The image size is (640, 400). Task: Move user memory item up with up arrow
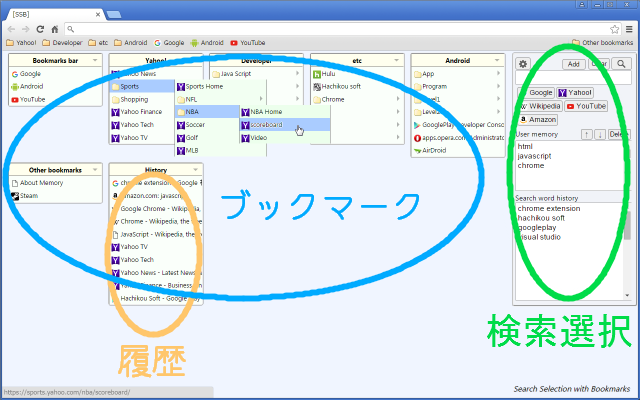click(x=587, y=134)
